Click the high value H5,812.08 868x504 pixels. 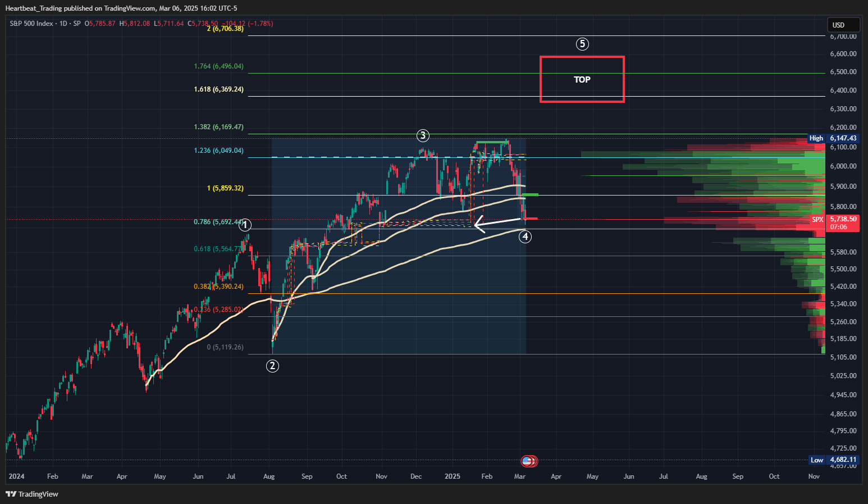tap(135, 24)
